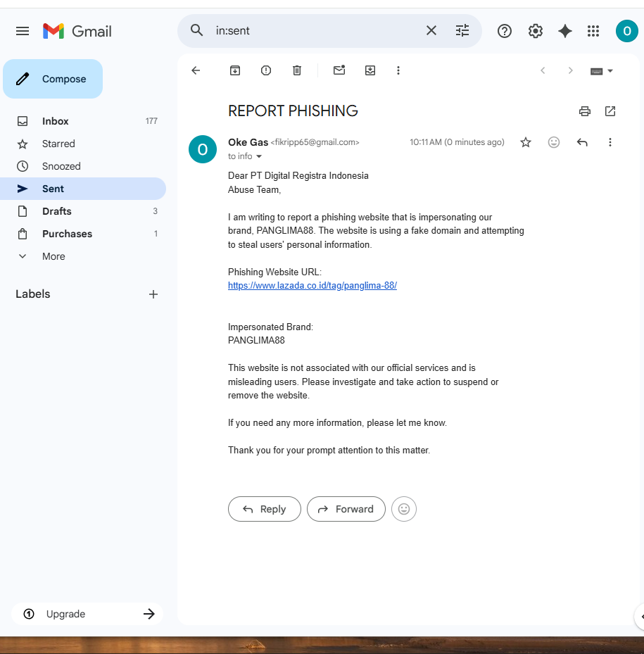Screen dimensions: 644x654
Task: Create a new label with plus
Action: tap(153, 294)
